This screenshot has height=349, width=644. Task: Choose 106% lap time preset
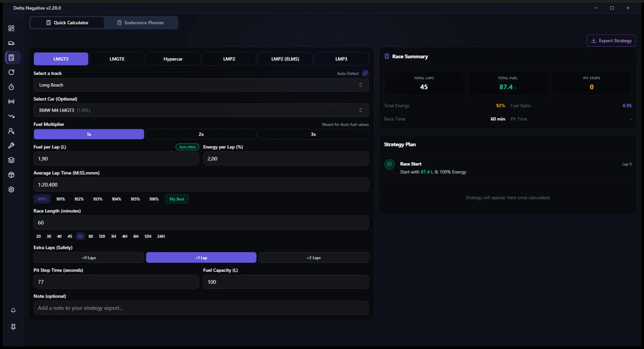click(x=154, y=199)
